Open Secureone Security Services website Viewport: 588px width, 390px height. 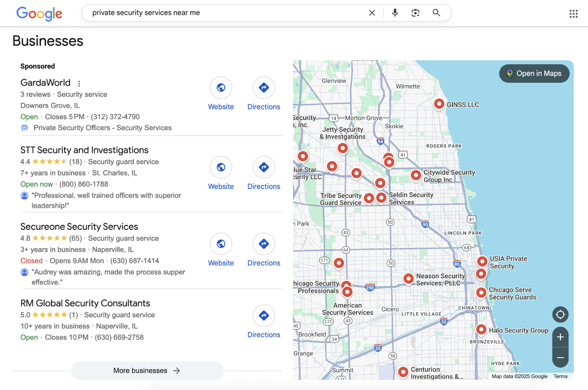[x=221, y=244]
